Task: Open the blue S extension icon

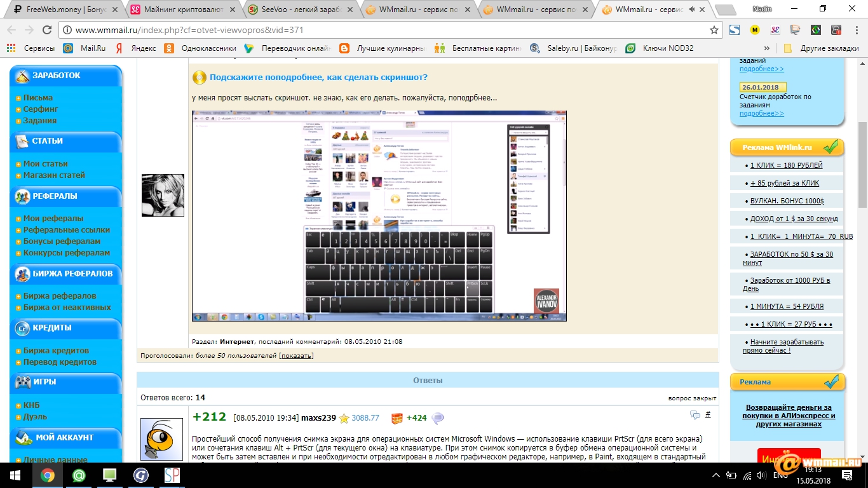Action: (735, 30)
